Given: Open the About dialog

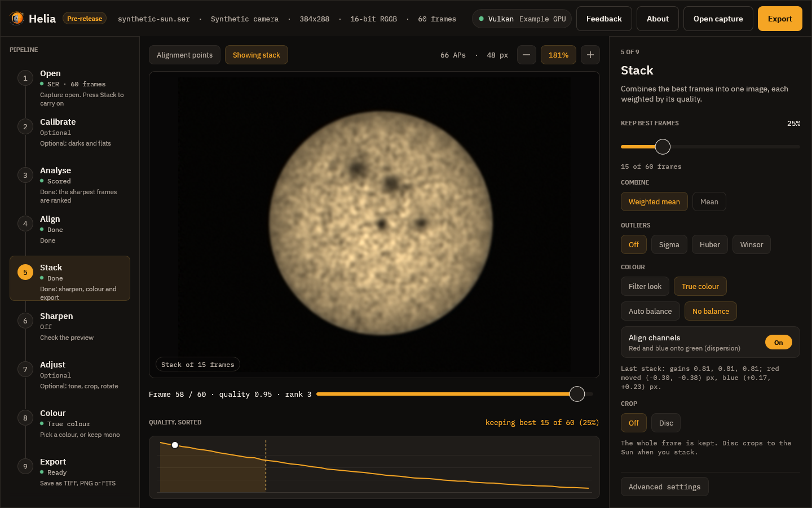Looking at the screenshot, I should (657, 19).
